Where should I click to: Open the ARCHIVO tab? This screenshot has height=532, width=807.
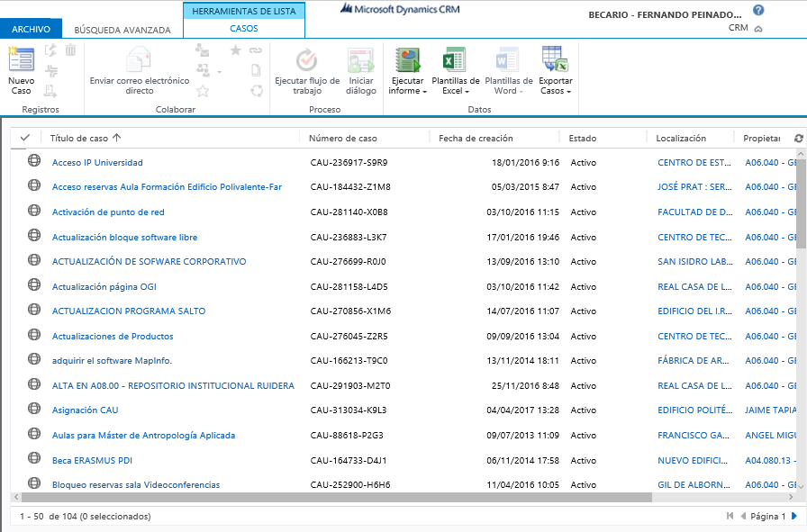click(x=32, y=30)
